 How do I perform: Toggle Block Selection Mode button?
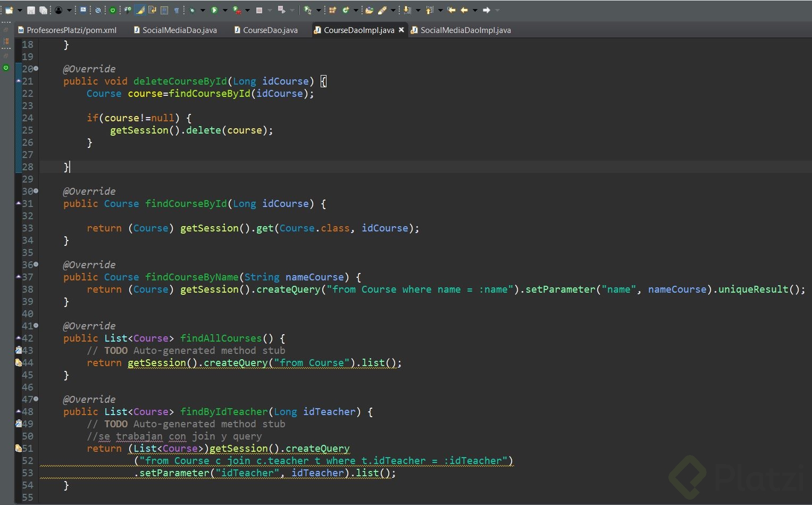click(x=164, y=10)
